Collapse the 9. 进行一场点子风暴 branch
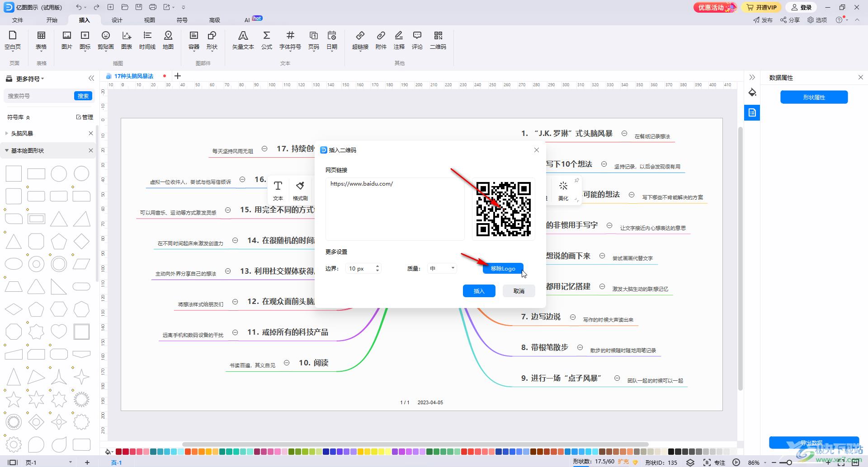The height and width of the screenshot is (467, 868). [617, 378]
